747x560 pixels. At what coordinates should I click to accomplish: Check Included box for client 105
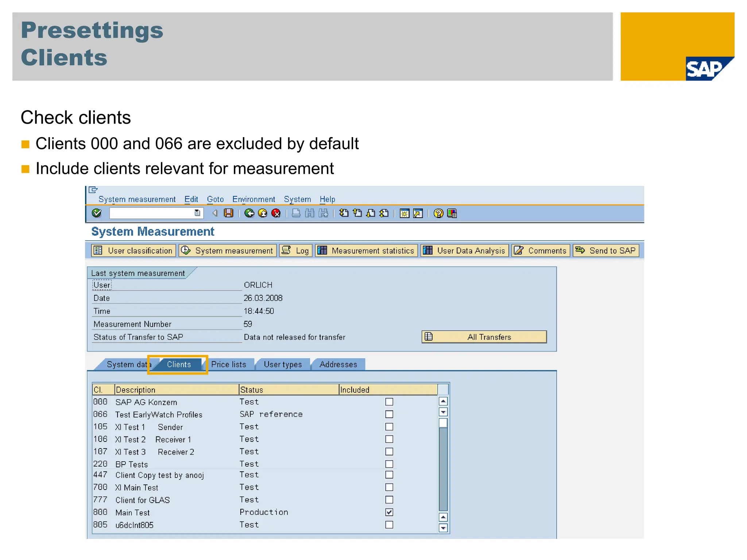point(389,427)
